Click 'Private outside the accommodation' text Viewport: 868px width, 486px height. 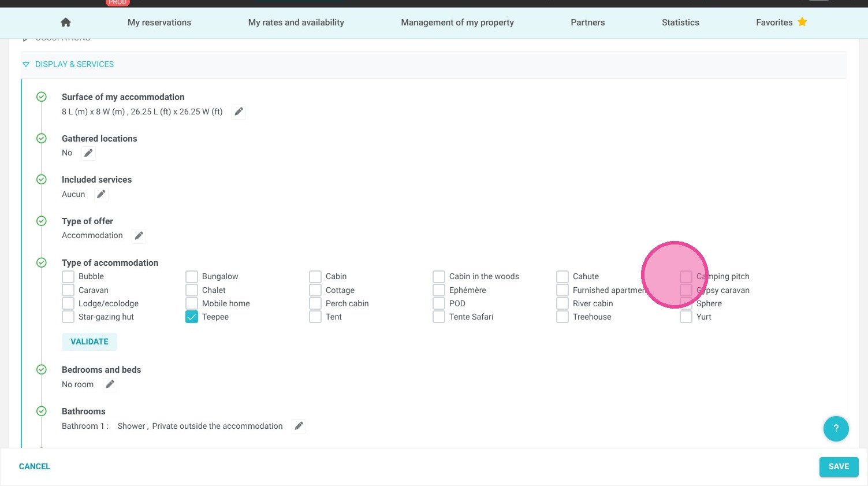(x=218, y=426)
